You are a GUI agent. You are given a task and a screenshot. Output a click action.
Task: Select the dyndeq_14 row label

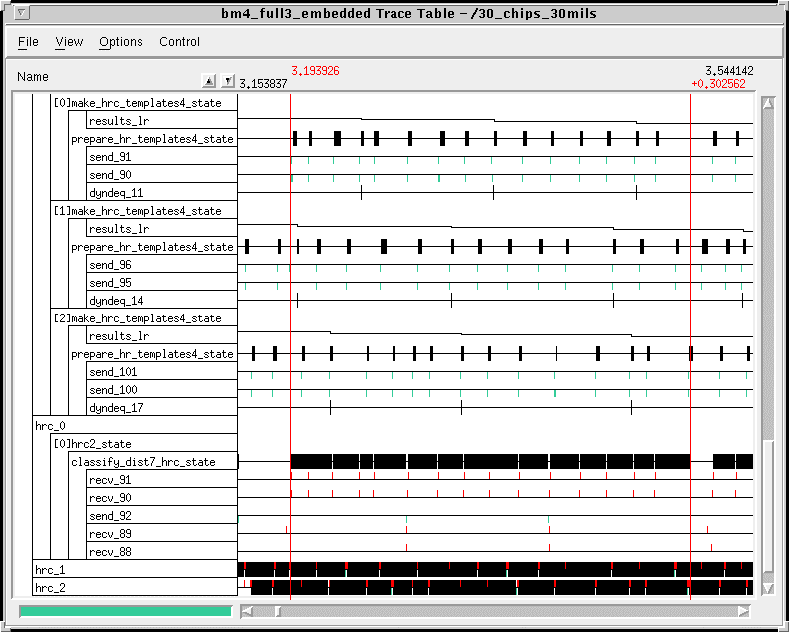pos(116,301)
